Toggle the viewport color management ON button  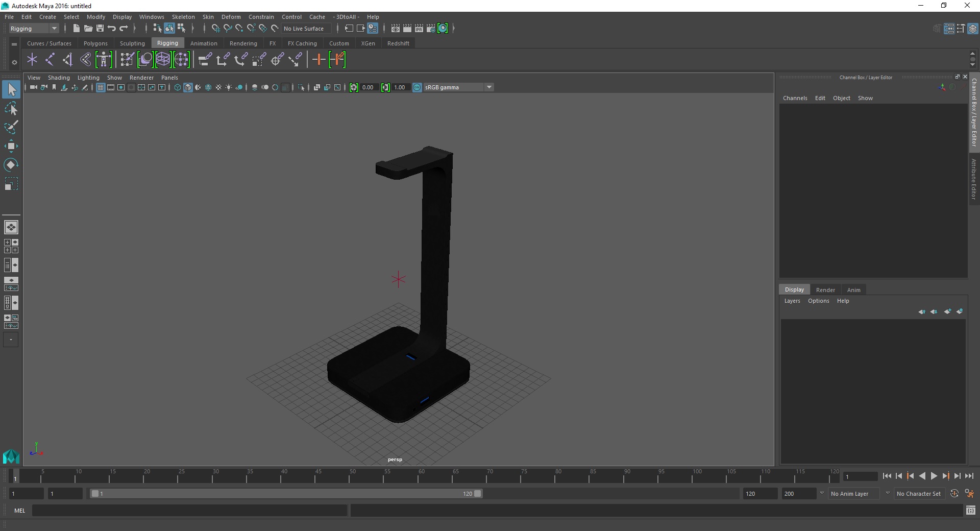click(x=417, y=87)
